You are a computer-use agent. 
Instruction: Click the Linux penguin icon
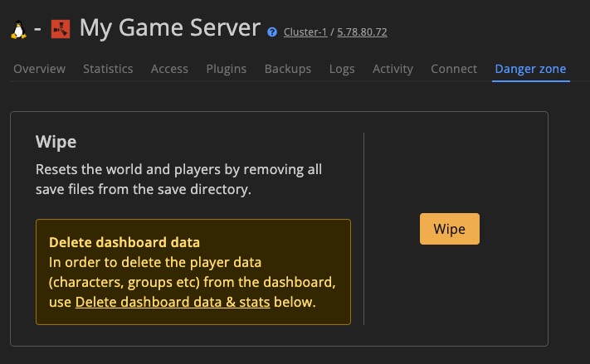click(18, 30)
